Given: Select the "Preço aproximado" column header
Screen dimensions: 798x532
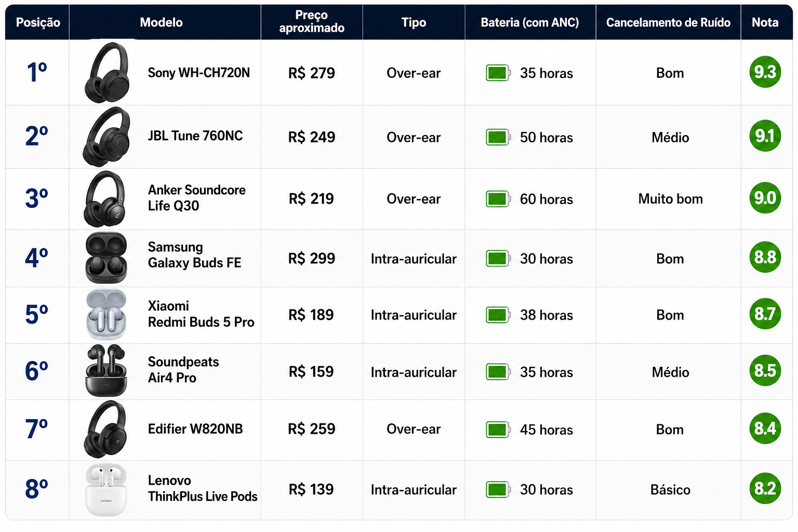Looking at the screenshot, I should coord(312,22).
